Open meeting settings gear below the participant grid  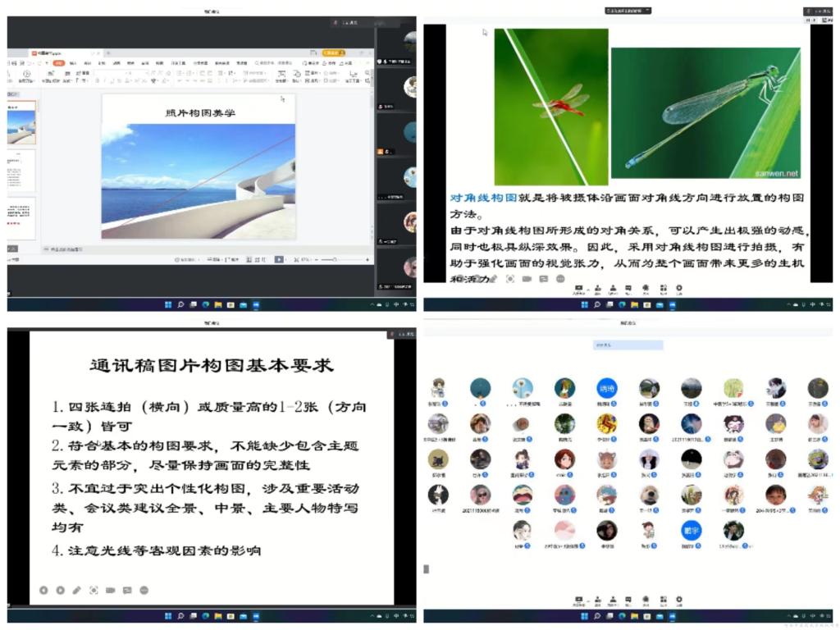pos(678,600)
